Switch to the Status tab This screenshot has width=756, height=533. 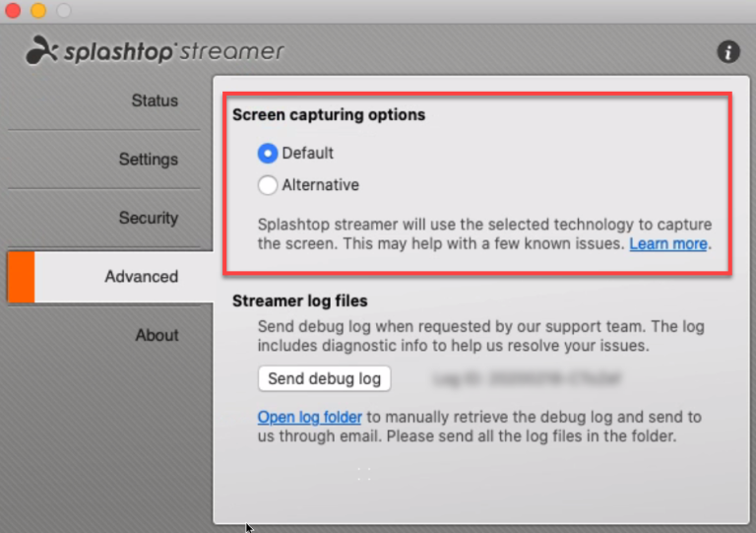click(x=155, y=100)
